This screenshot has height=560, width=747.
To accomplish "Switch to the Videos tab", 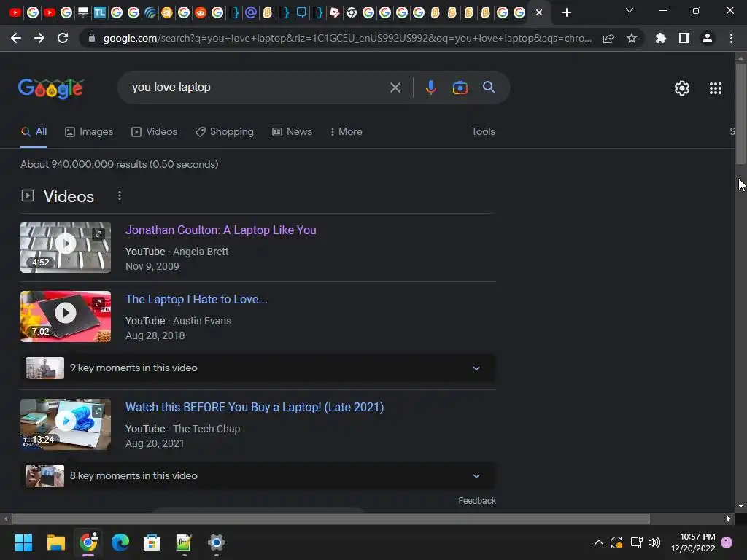I will 155,132.
